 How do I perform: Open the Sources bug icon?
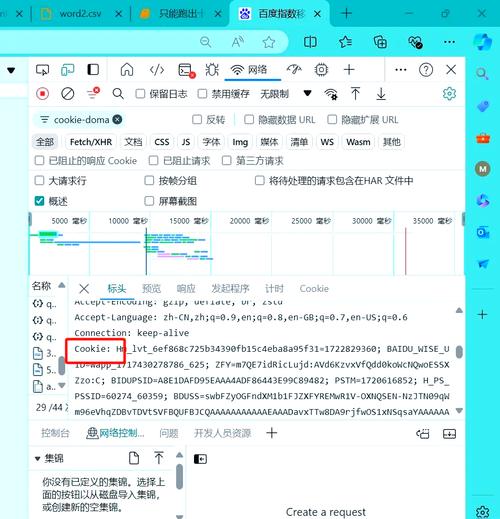tap(212, 70)
